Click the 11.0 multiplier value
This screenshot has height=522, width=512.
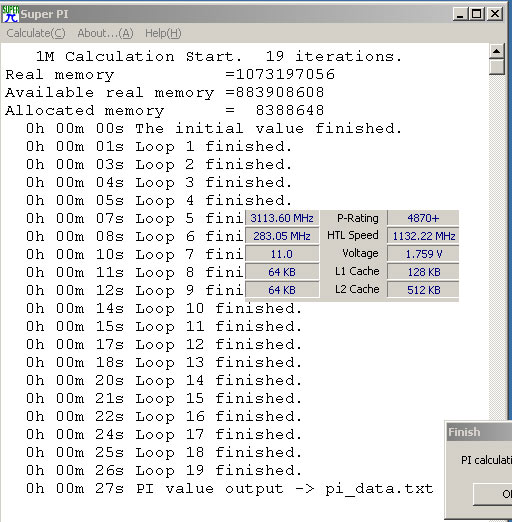(282, 254)
